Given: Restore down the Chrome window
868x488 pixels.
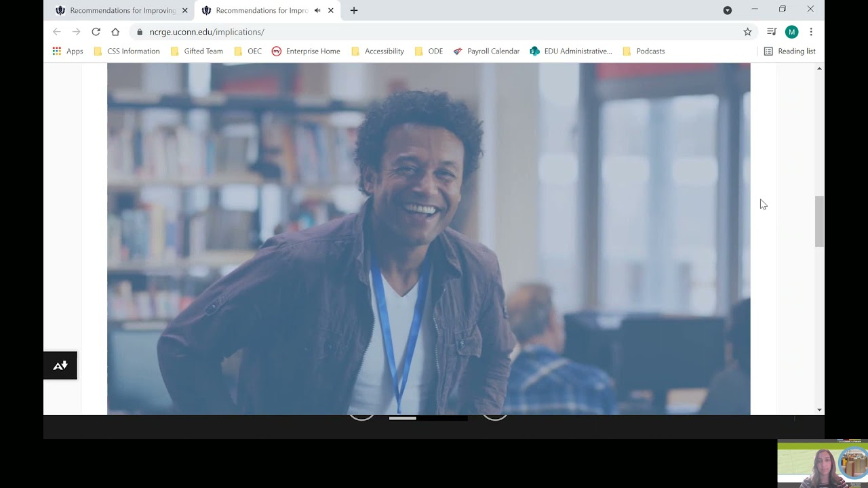Looking at the screenshot, I should (783, 9).
